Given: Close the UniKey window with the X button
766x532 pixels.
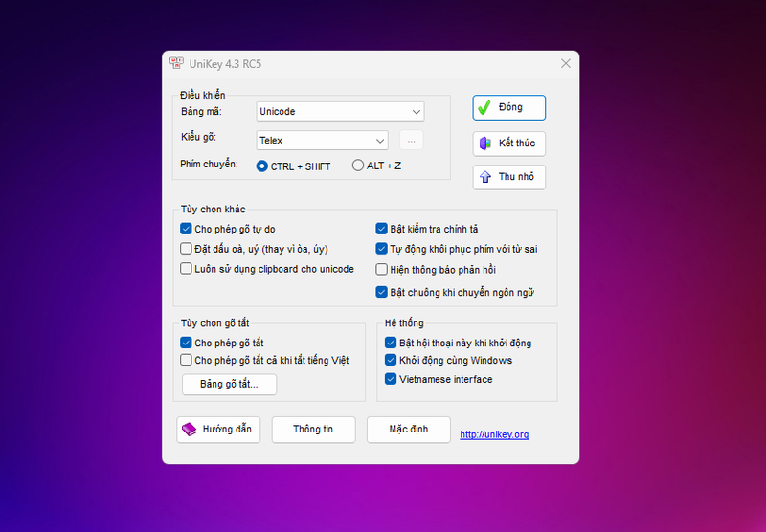Looking at the screenshot, I should 566,63.
